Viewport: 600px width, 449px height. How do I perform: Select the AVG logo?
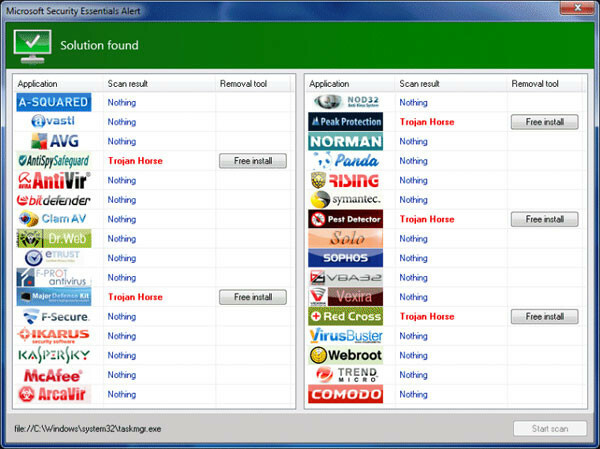coord(55,141)
